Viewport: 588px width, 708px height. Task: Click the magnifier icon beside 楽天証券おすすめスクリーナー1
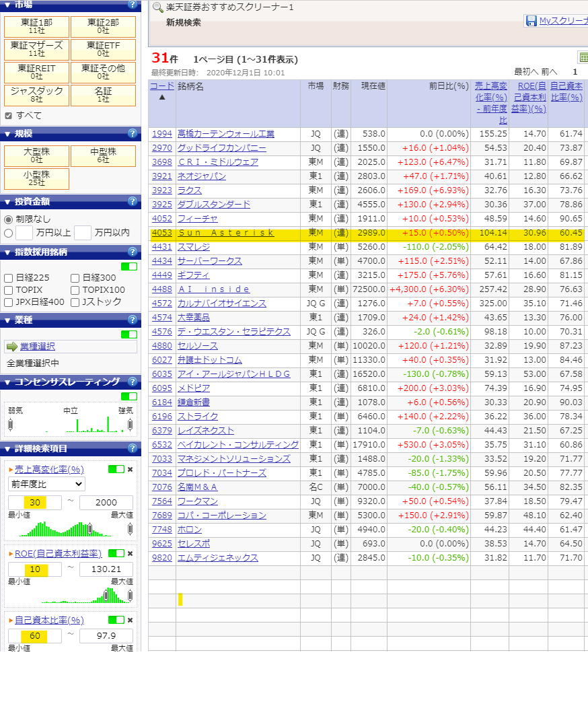[x=158, y=7]
